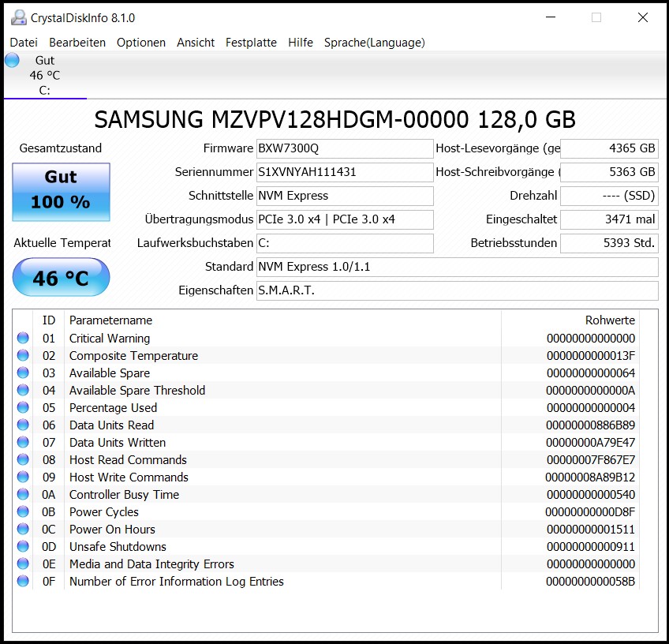Click status orb of Media and Data Integrity Errors
Image resolution: width=669 pixels, height=644 pixels.
23,563
